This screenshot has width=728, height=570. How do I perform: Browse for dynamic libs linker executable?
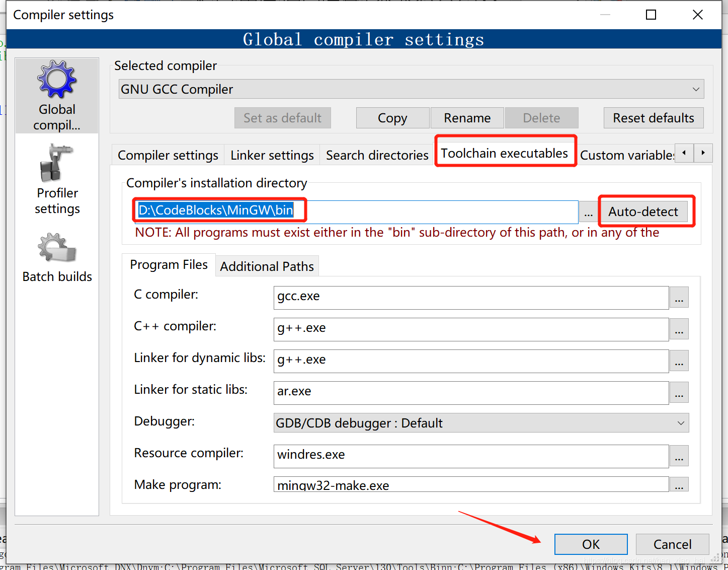(679, 361)
